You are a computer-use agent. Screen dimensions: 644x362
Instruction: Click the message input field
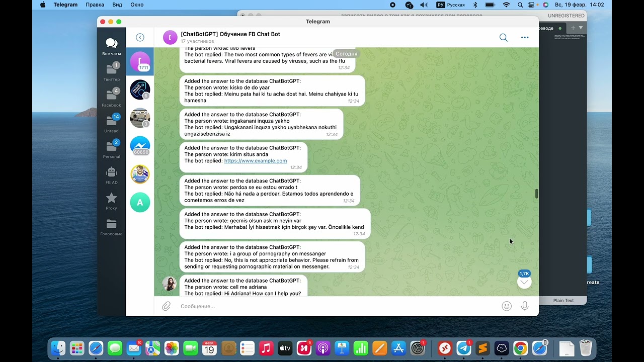337,306
